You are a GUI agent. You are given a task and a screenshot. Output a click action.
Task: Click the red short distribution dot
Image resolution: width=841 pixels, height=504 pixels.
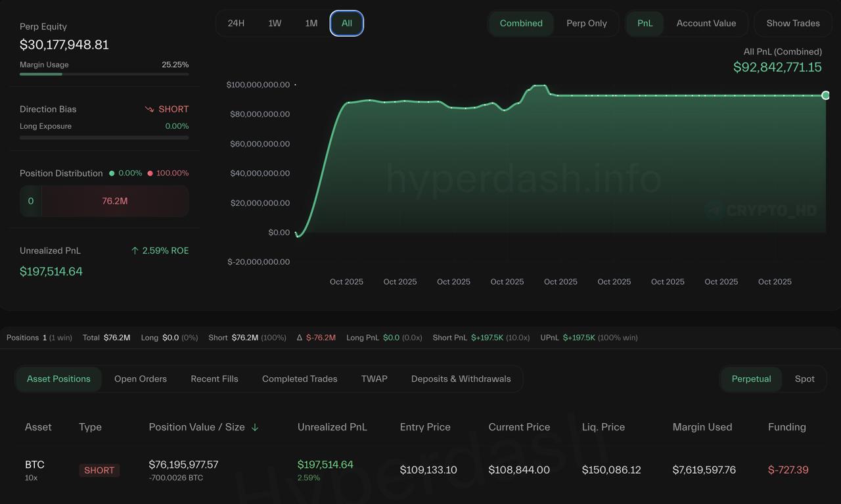coord(150,173)
